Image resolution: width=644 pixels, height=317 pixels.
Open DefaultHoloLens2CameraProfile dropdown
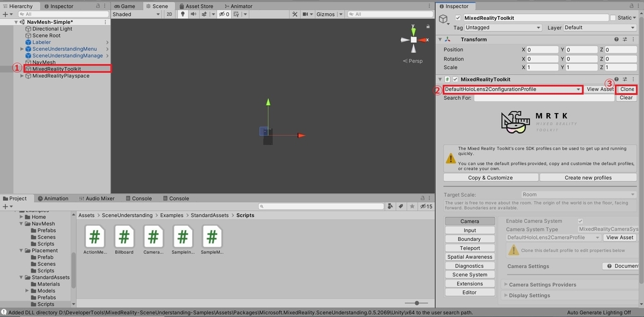click(x=554, y=238)
